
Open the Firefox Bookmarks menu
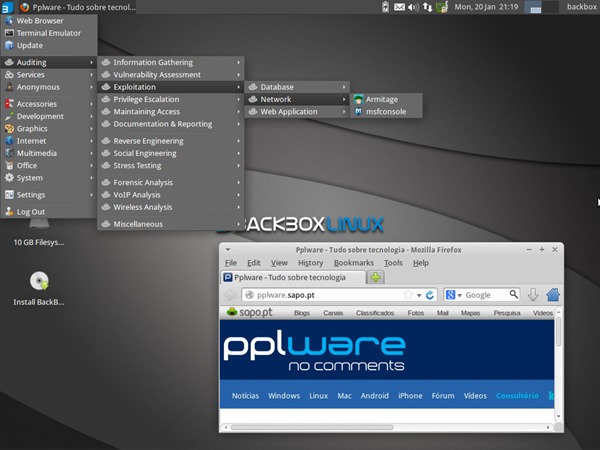(354, 263)
